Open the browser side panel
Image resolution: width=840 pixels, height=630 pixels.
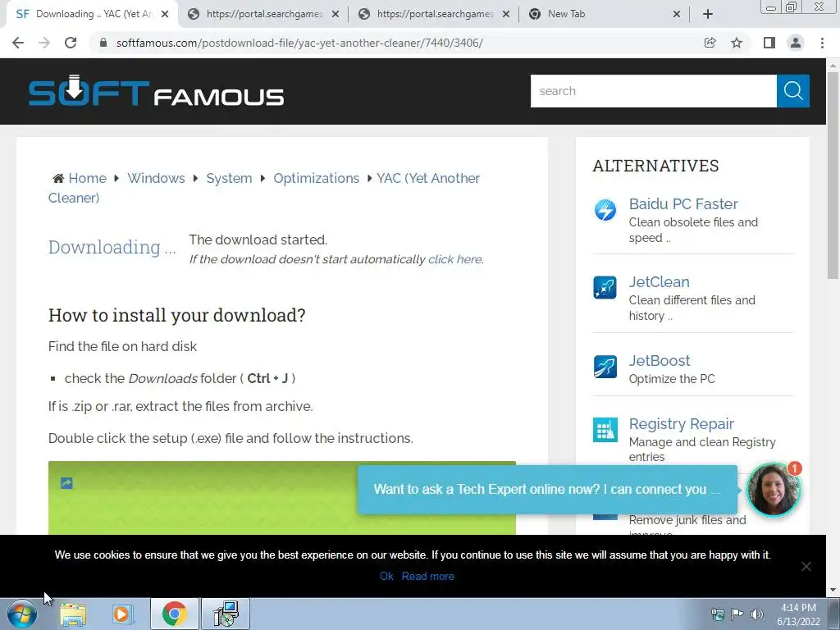pyautogui.click(x=769, y=43)
